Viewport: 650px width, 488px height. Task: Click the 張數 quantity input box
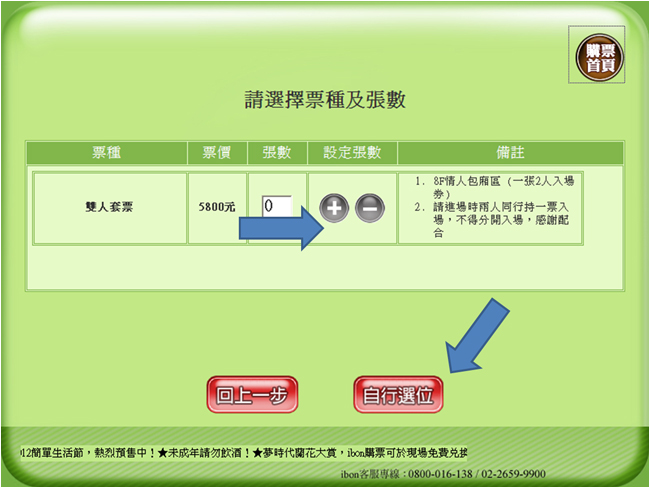(x=277, y=206)
